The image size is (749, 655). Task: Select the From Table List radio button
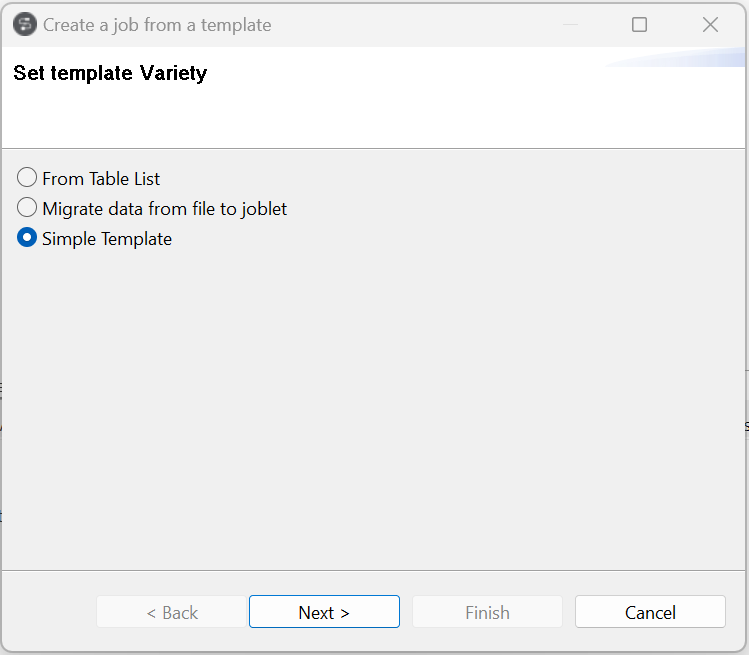click(x=27, y=179)
